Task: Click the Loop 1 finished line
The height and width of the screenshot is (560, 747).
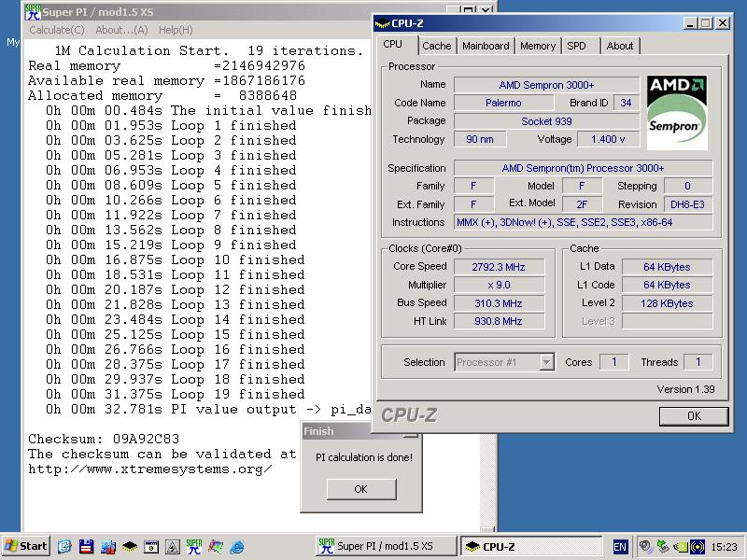Action: coord(171,125)
